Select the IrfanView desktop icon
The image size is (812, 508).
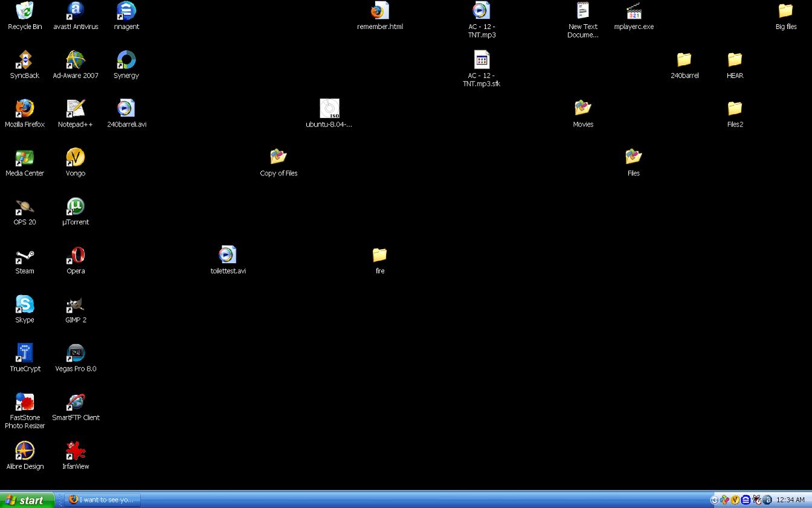pos(76,452)
